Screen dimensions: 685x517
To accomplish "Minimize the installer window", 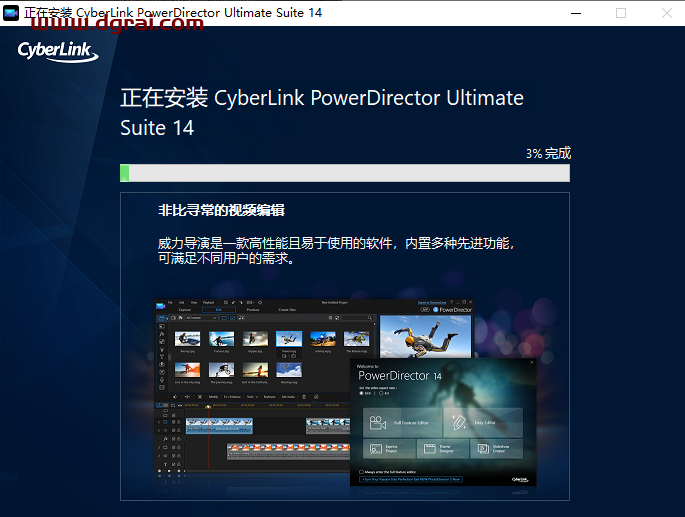I will pyautogui.click(x=576, y=13).
